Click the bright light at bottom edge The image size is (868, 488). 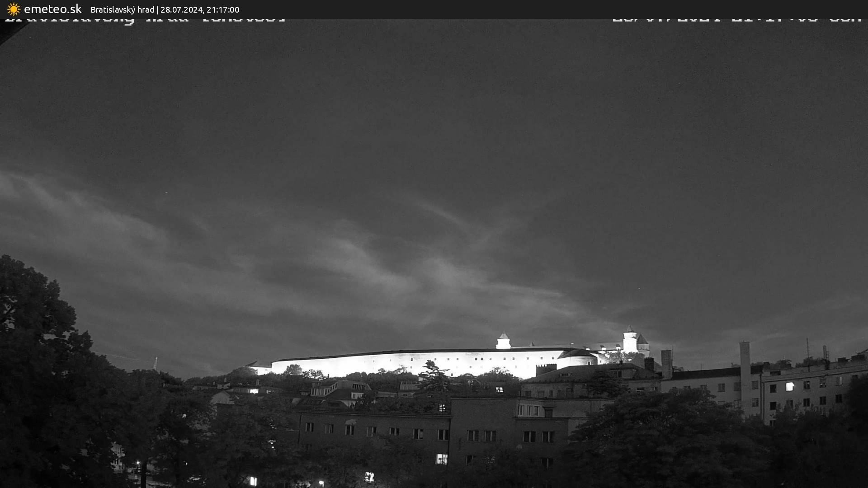click(x=253, y=481)
